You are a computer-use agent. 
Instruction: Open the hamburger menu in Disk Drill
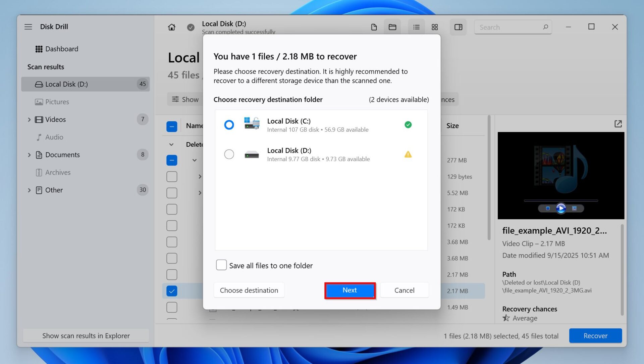pos(28,27)
